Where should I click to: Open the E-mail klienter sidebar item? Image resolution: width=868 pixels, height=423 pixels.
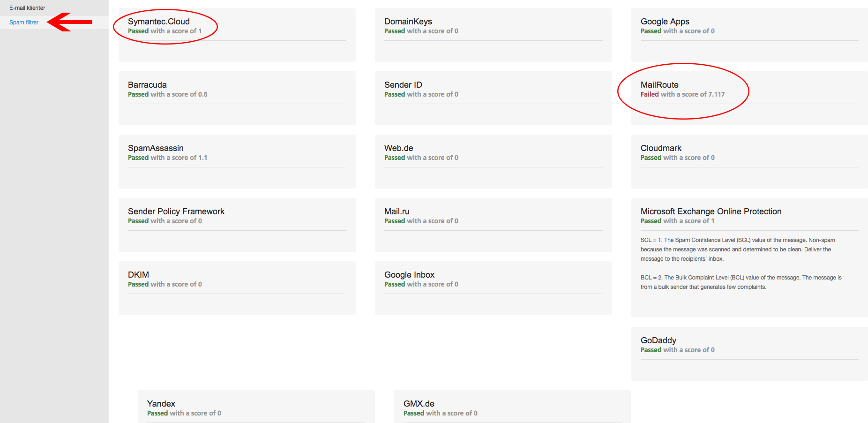tap(27, 8)
